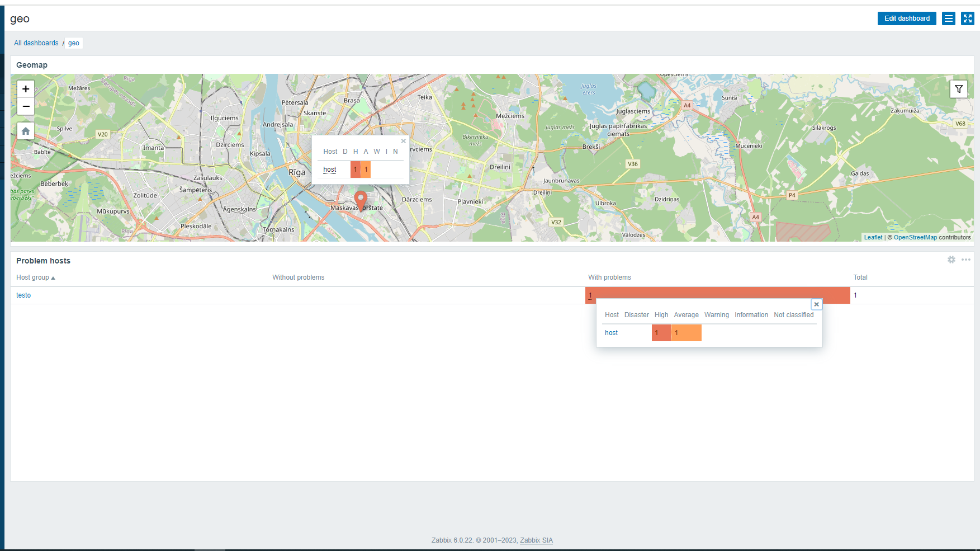This screenshot has height=551, width=980.
Task: Click the red host marker on map
Action: click(361, 199)
